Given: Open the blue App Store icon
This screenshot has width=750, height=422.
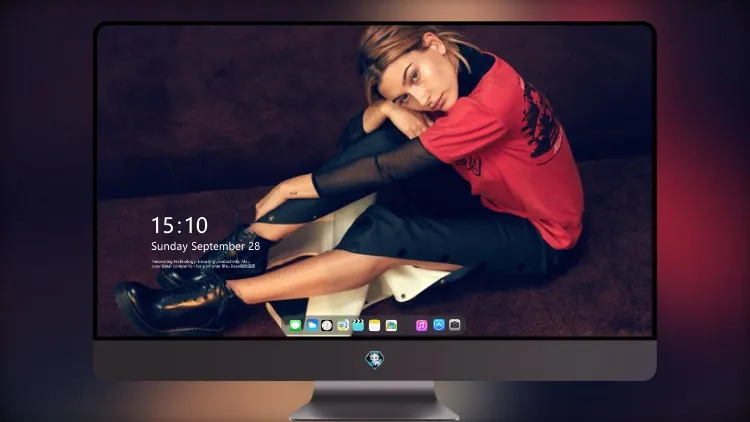Looking at the screenshot, I should (439, 325).
